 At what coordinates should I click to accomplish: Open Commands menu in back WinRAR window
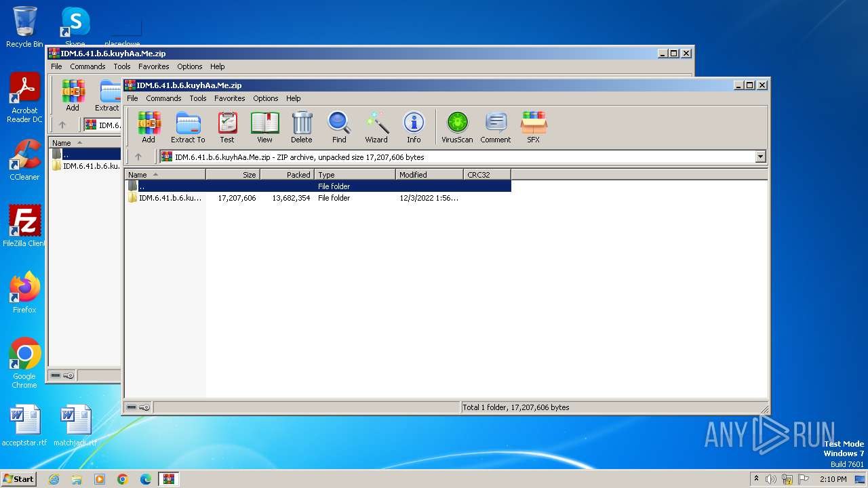87,66
